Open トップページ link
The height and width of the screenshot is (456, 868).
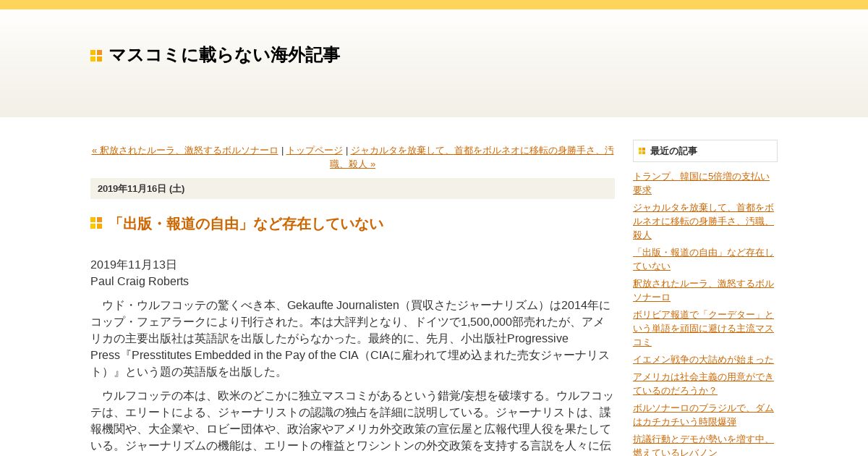coord(315,151)
